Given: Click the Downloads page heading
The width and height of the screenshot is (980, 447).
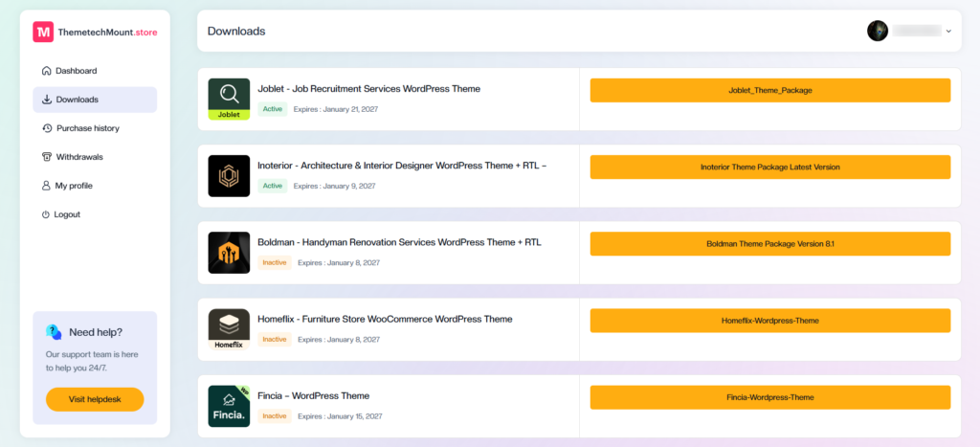Looking at the screenshot, I should (x=236, y=31).
